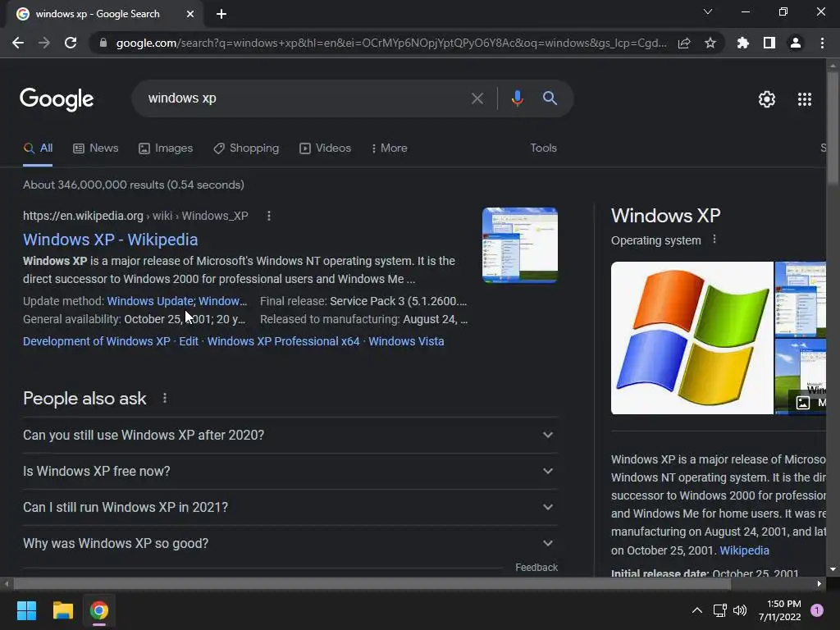
Task: Expand Can I still run Windows XP in 2021
Action: coord(290,507)
